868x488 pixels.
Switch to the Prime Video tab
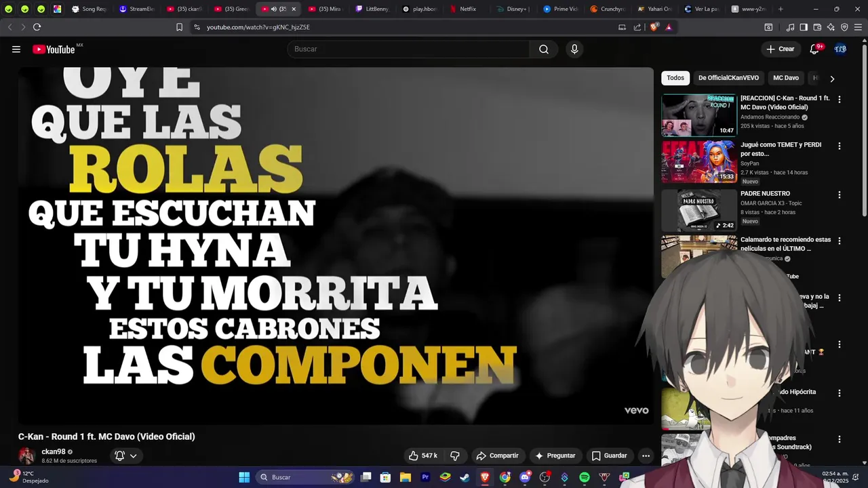coord(560,9)
